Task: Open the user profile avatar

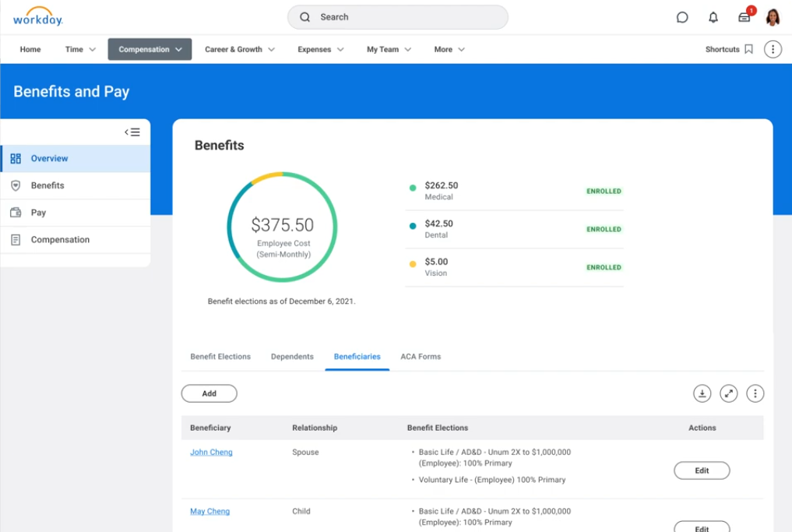Action: coord(773,17)
